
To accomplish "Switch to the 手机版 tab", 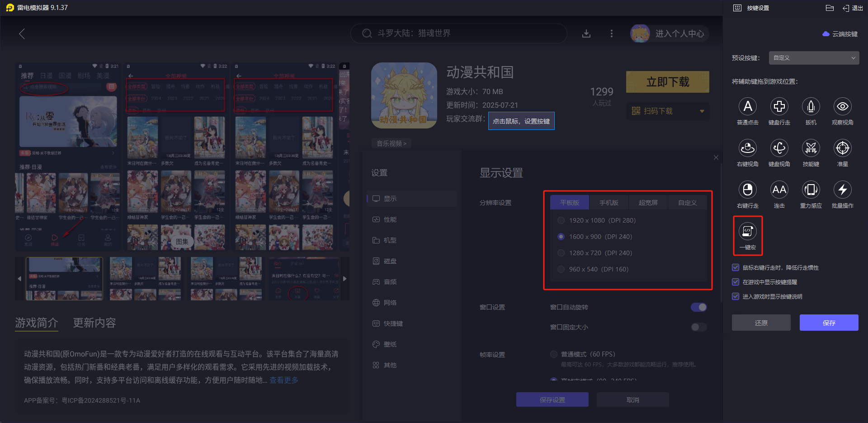I will pyautogui.click(x=609, y=203).
